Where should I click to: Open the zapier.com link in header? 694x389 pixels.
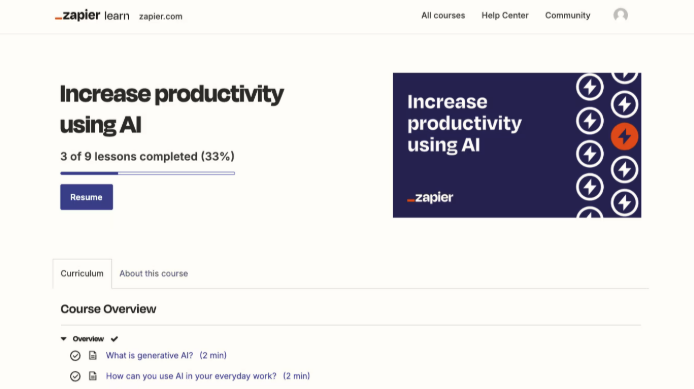tap(161, 16)
